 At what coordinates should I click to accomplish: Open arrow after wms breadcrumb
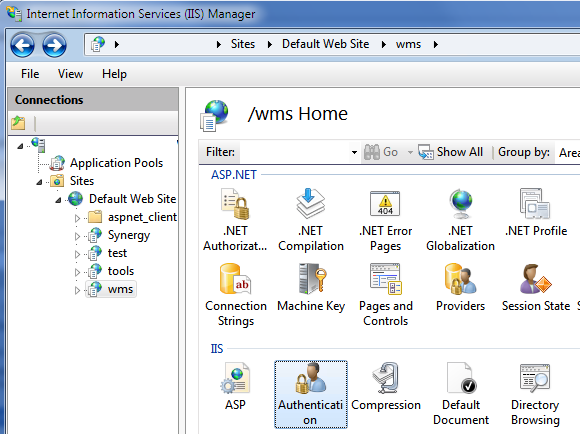(x=436, y=44)
